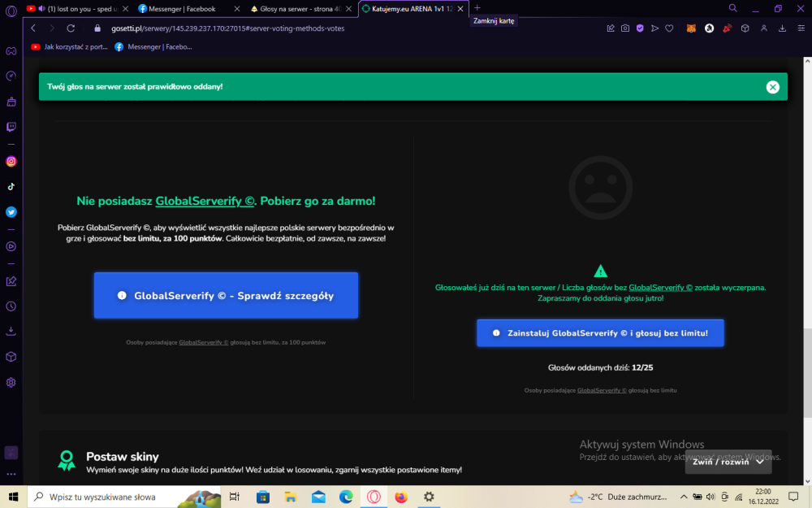
Task: Click 'Postaw skiny' section heading
Action: pyautogui.click(x=123, y=457)
